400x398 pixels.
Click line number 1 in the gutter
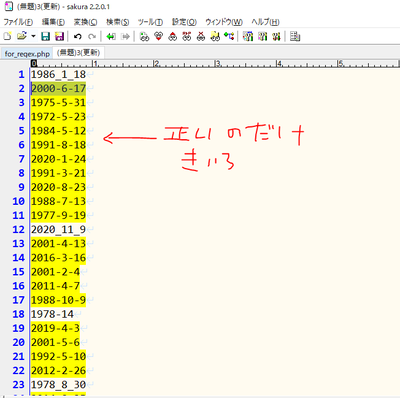pos(22,74)
